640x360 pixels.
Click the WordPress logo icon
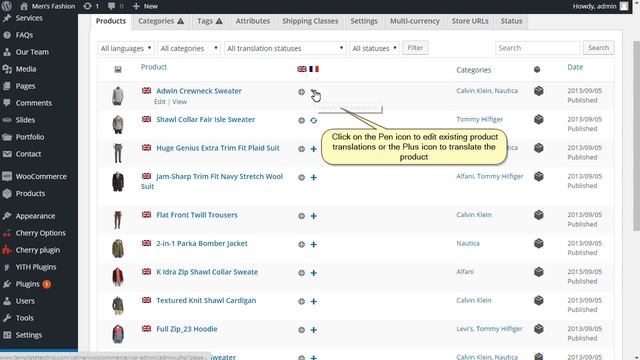(x=7, y=6)
